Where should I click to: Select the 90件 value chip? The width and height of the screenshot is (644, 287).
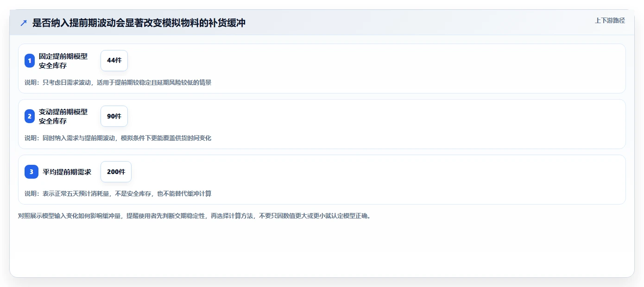[x=114, y=116]
